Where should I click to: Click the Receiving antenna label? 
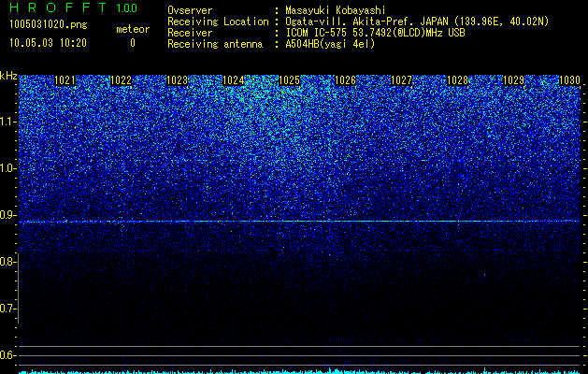tap(215, 44)
